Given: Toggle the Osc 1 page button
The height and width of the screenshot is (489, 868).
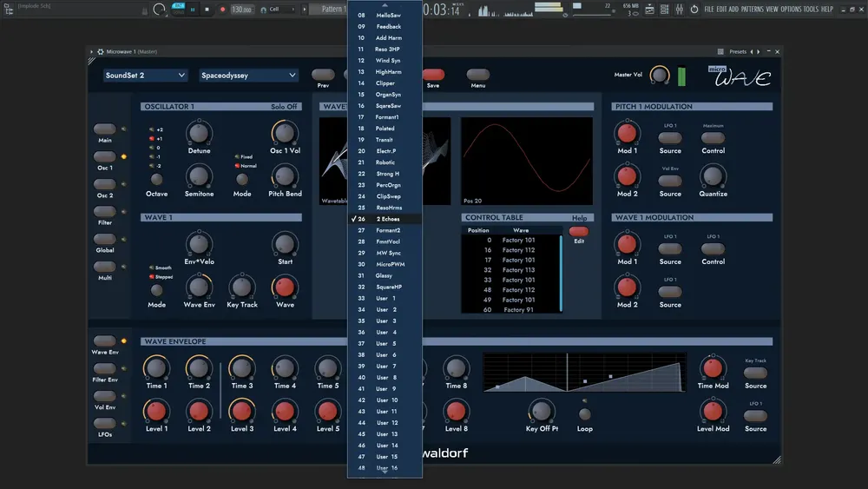Looking at the screenshot, I should (x=105, y=156).
